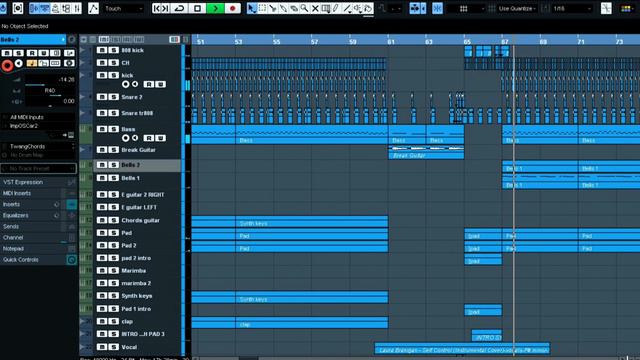Mute the 808 kick track
This screenshot has height=360, width=640.
coord(102,50)
